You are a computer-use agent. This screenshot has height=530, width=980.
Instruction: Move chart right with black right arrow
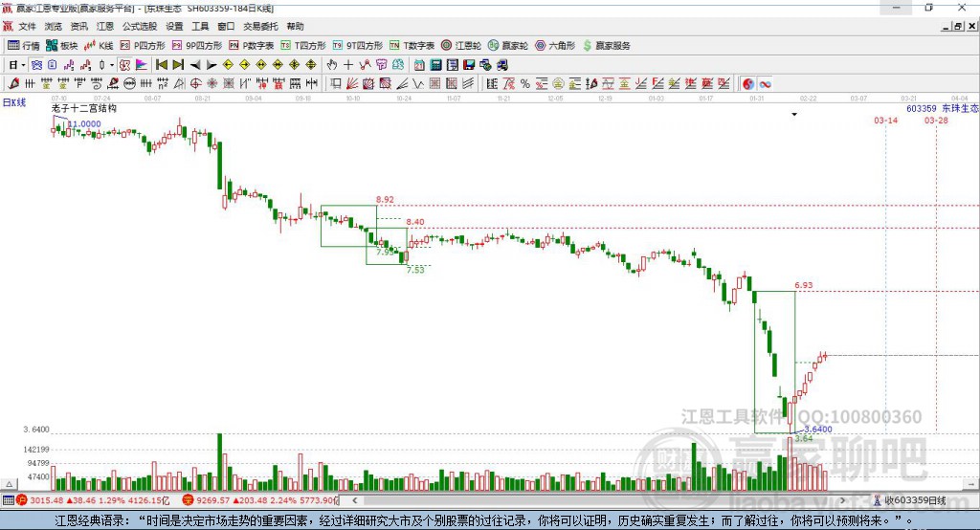(x=212, y=64)
